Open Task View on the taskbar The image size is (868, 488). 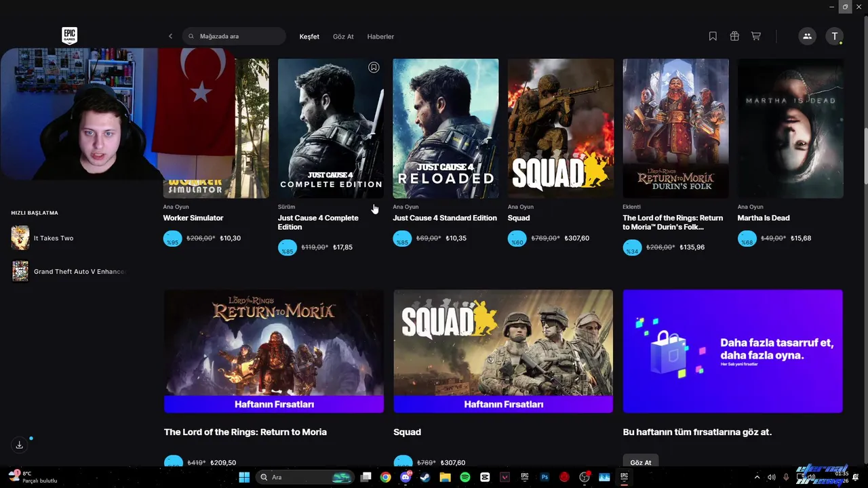pyautogui.click(x=366, y=477)
